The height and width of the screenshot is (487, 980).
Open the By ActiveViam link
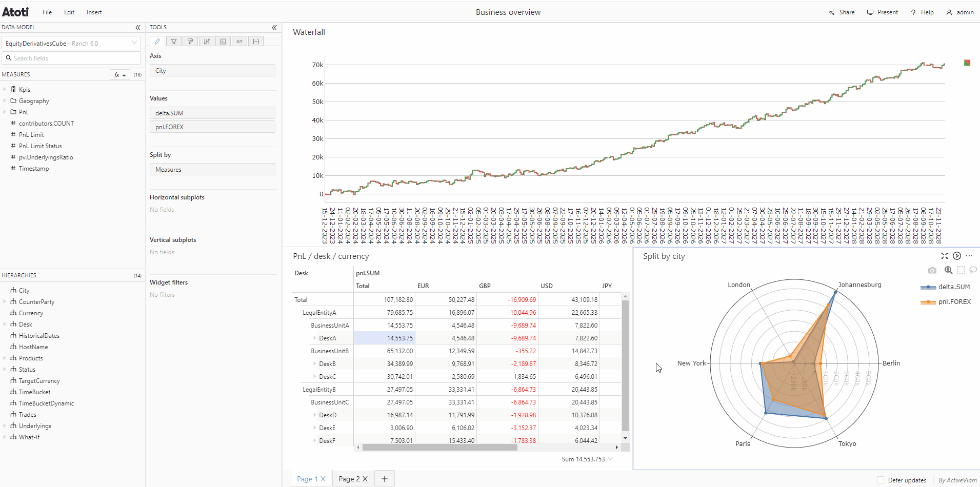957,480
